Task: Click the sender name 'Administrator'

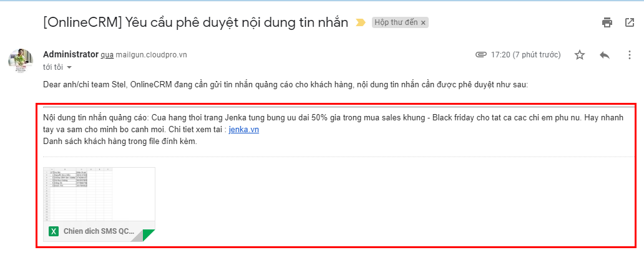Action: pos(71,55)
